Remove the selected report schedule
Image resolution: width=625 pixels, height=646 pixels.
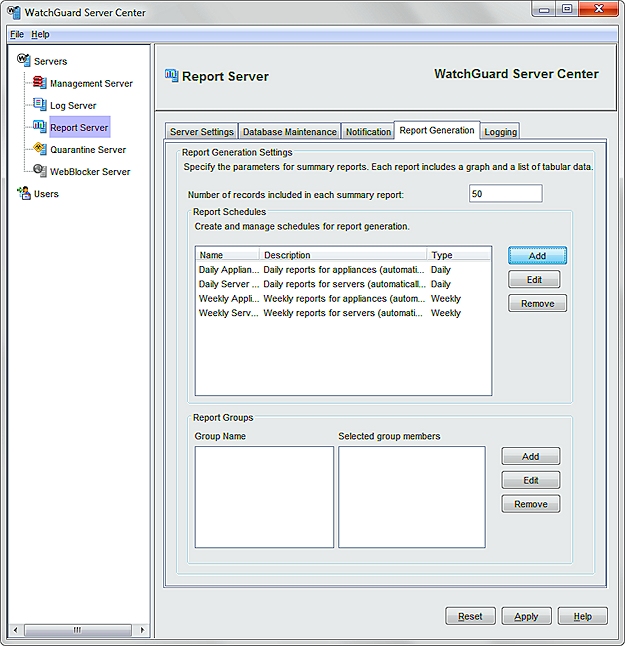[537, 303]
